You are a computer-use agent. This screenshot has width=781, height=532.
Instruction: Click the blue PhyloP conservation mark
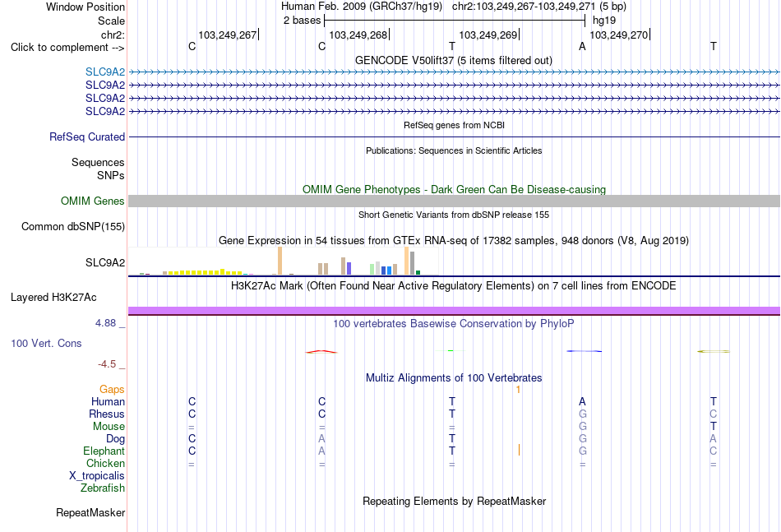pyautogui.click(x=584, y=351)
